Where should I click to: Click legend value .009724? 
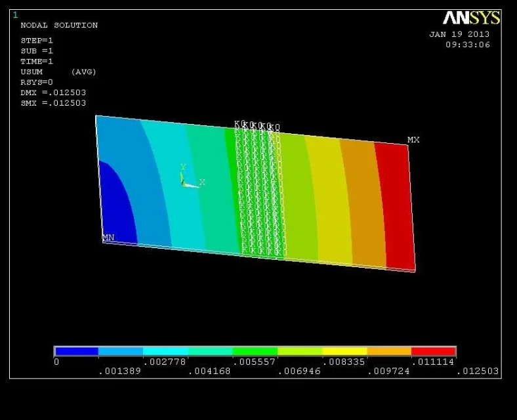(x=388, y=371)
